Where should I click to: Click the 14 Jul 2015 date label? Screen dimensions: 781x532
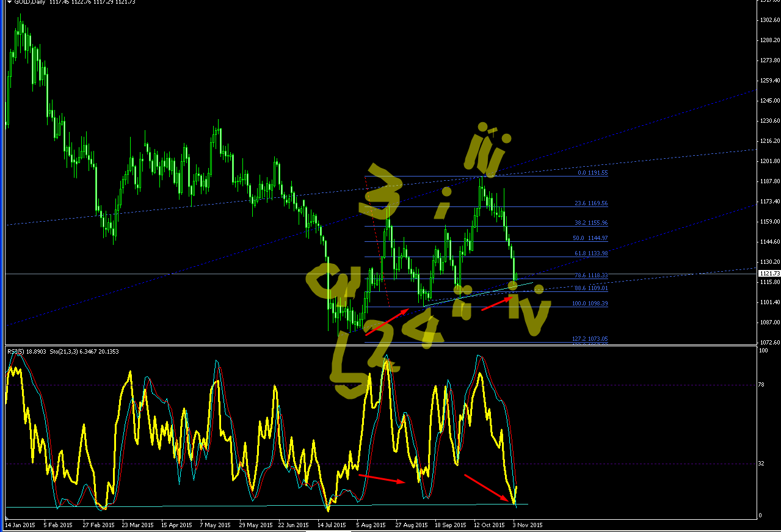[x=332, y=525]
